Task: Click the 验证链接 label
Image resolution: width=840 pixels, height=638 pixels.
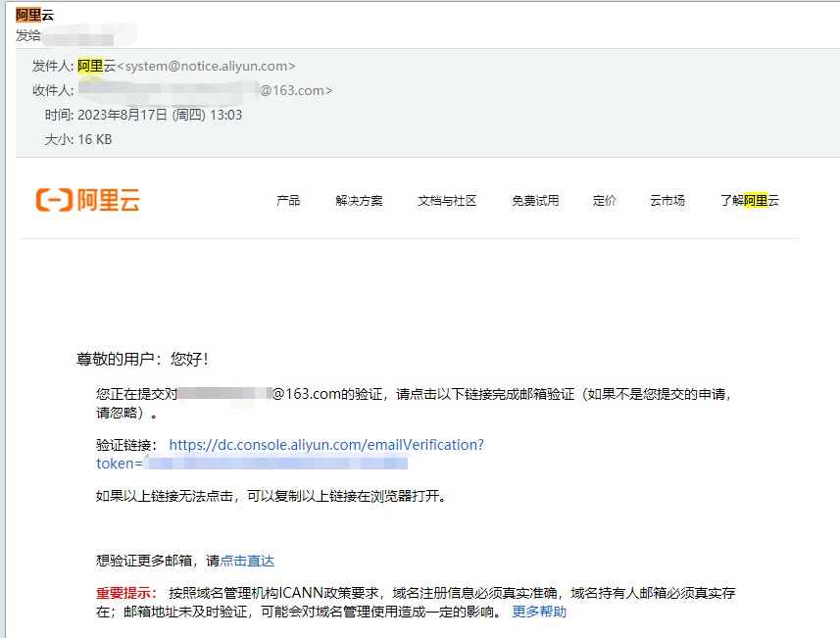Action: (x=125, y=445)
